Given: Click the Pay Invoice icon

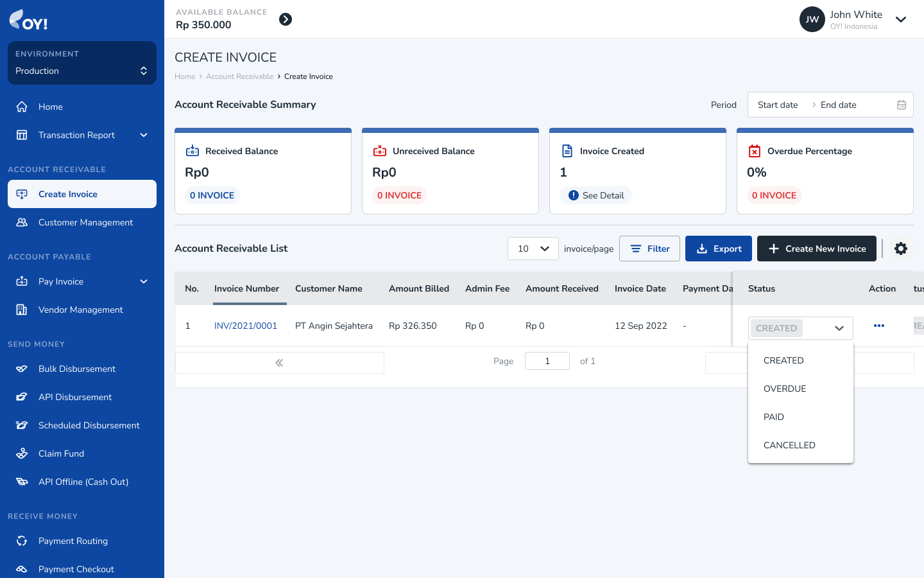Looking at the screenshot, I should (22, 281).
